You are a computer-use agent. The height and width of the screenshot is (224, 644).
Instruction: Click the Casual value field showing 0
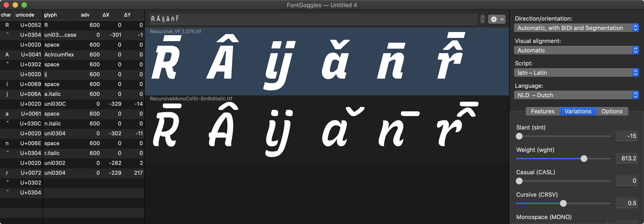click(627, 181)
